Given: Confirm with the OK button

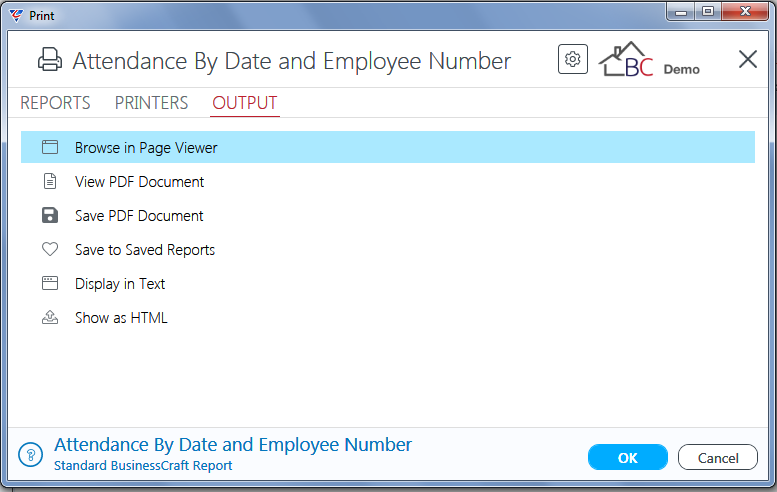Looking at the screenshot, I should 627,457.
